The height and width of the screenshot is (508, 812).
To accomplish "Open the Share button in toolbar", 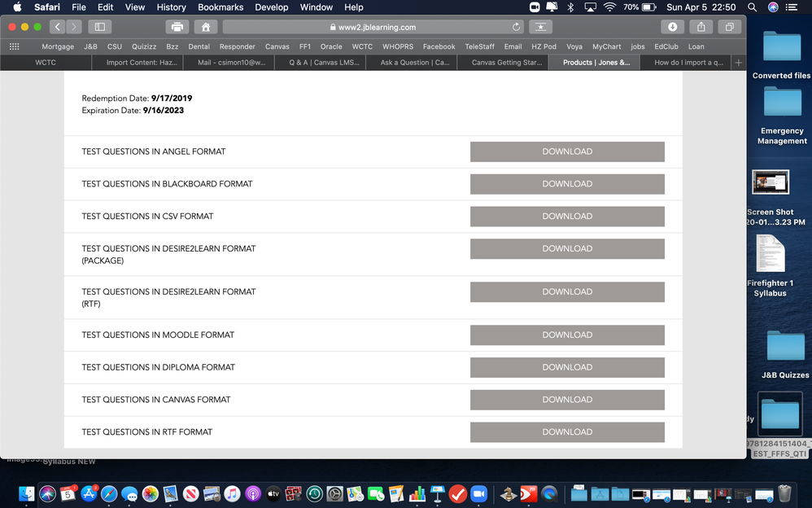I will [x=701, y=27].
